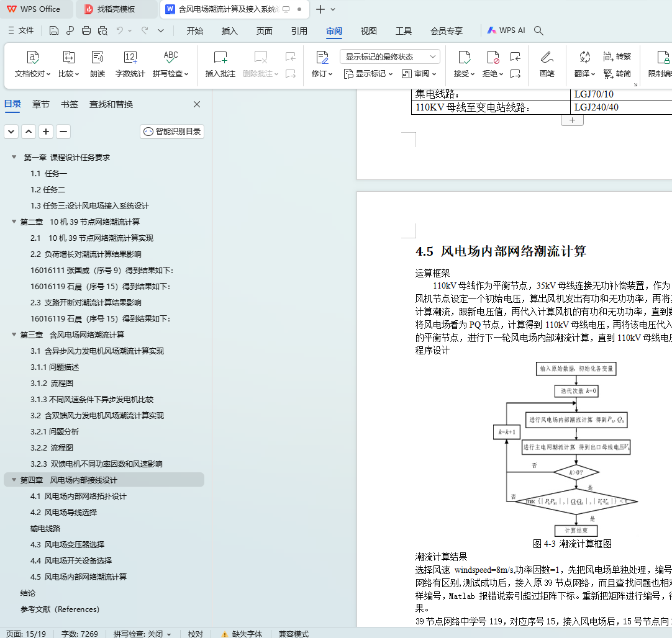The width and height of the screenshot is (672, 638).
Task: Click the 智能识别目录 button
Action: coord(172,132)
